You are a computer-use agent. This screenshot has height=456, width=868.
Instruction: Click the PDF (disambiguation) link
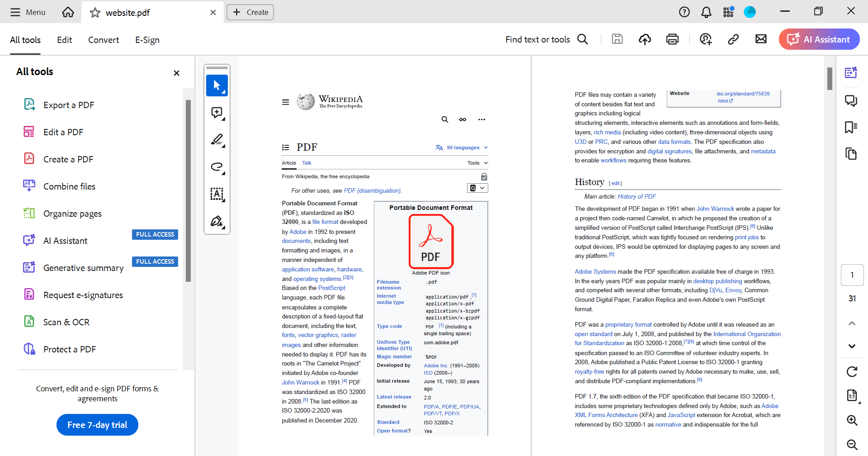click(373, 190)
